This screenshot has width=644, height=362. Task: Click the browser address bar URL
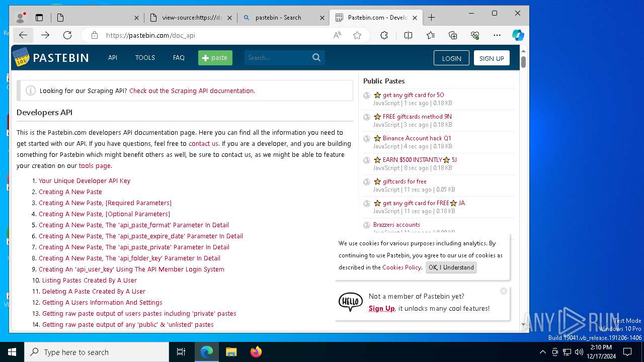click(150, 35)
